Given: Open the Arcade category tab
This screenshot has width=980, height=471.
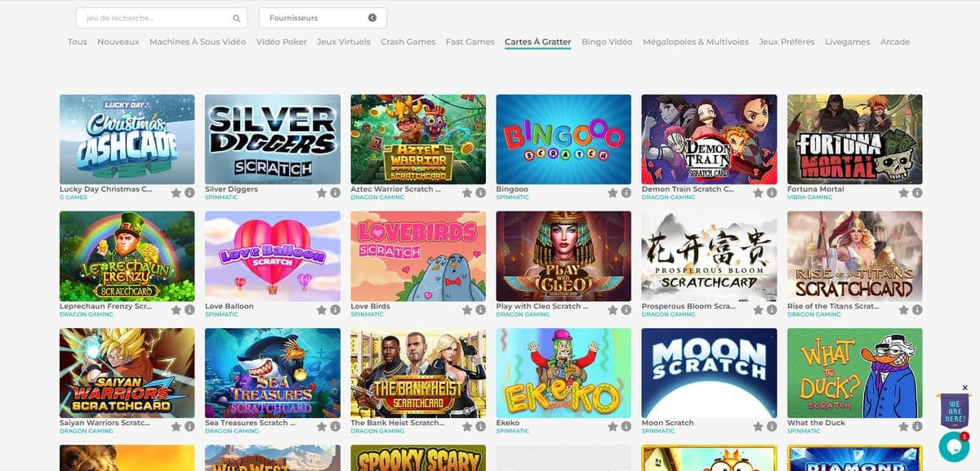Looking at the screenshot, I should (x=895, y=42).
